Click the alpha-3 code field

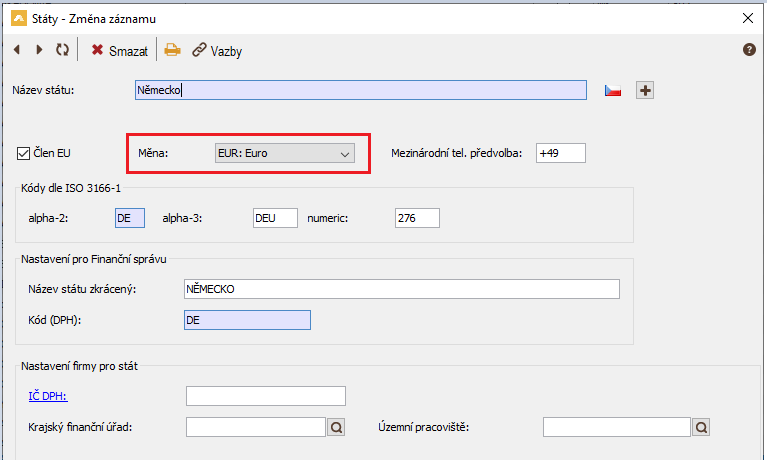(275, 218)
